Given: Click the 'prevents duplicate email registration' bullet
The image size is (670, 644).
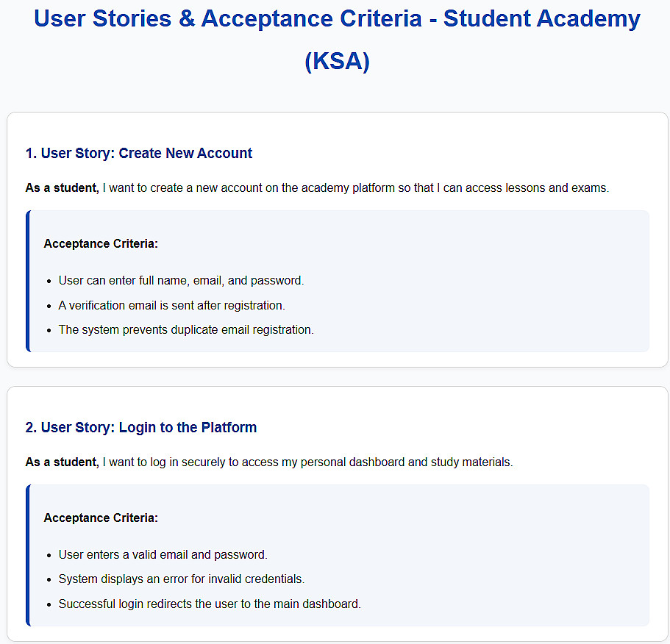Looking at the screenshot, I should 186,329.
